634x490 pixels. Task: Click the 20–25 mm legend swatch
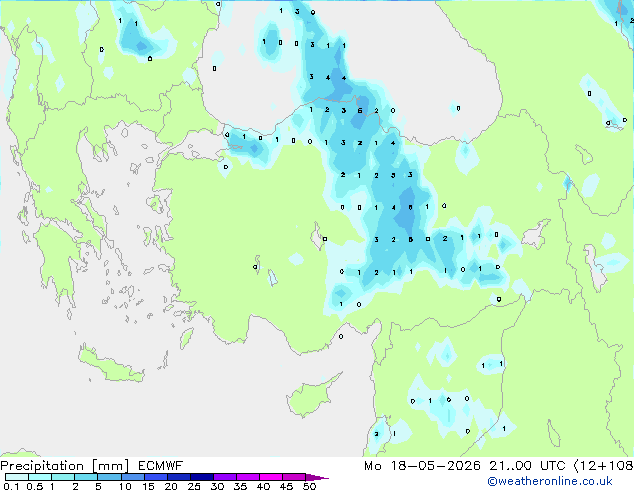coord(179,477)
